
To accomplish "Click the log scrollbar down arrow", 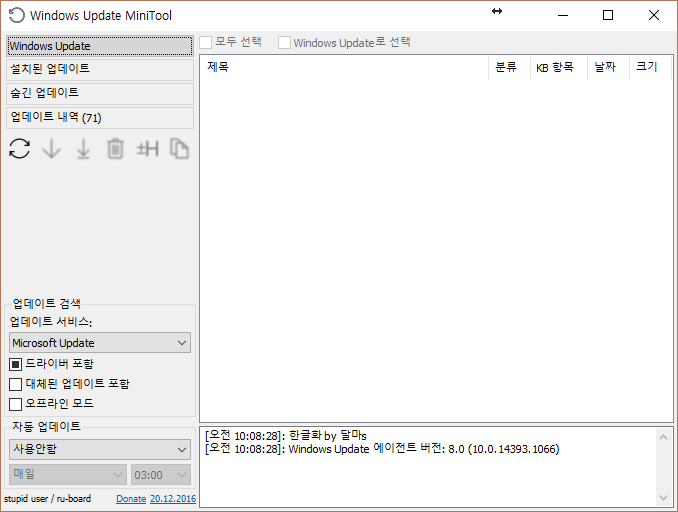I will (663, 498).
